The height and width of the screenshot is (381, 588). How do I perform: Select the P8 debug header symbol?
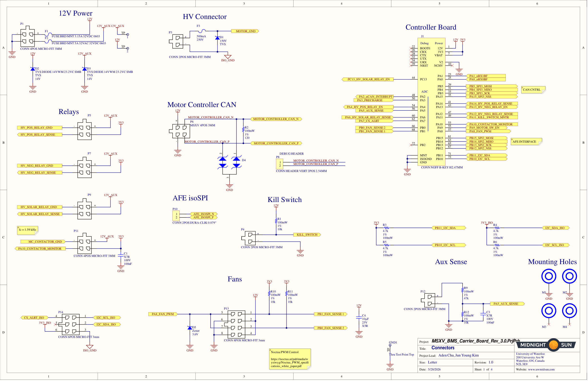(279, 164)
